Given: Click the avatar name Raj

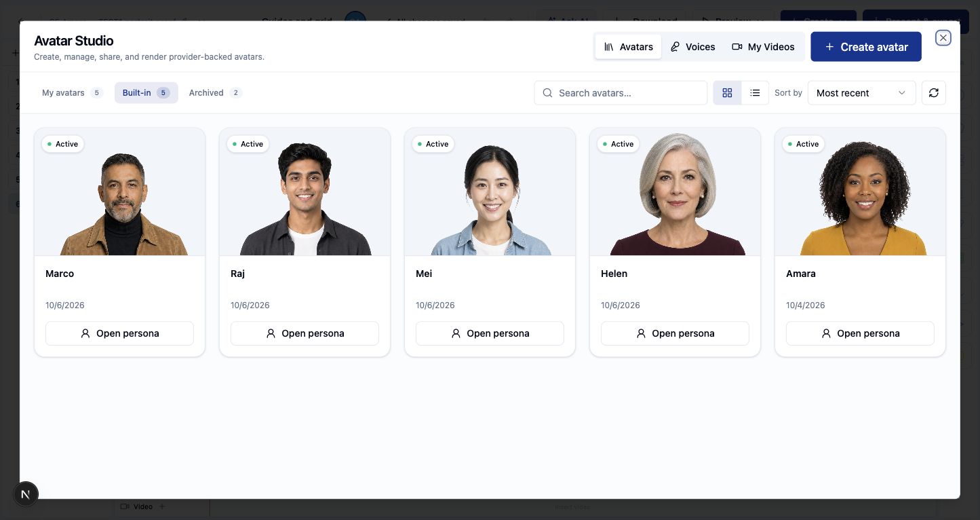Looking at the screenshot, I should coord(237,274).
